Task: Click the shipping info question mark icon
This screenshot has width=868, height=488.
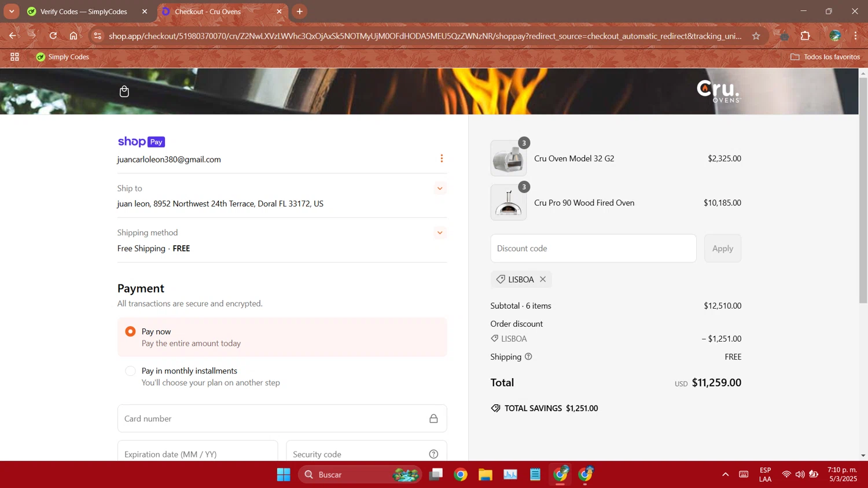Action: (x=528, y=357)
